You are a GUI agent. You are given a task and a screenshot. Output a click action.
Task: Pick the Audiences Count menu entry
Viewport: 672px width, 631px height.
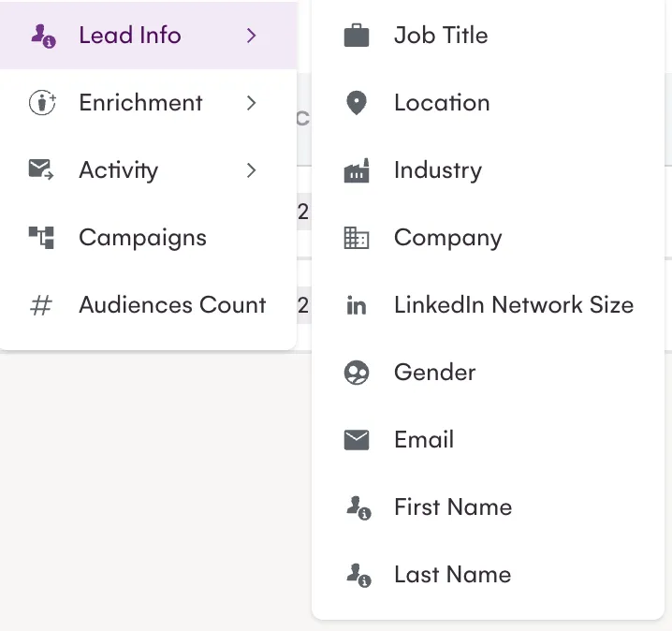(172, 305)
